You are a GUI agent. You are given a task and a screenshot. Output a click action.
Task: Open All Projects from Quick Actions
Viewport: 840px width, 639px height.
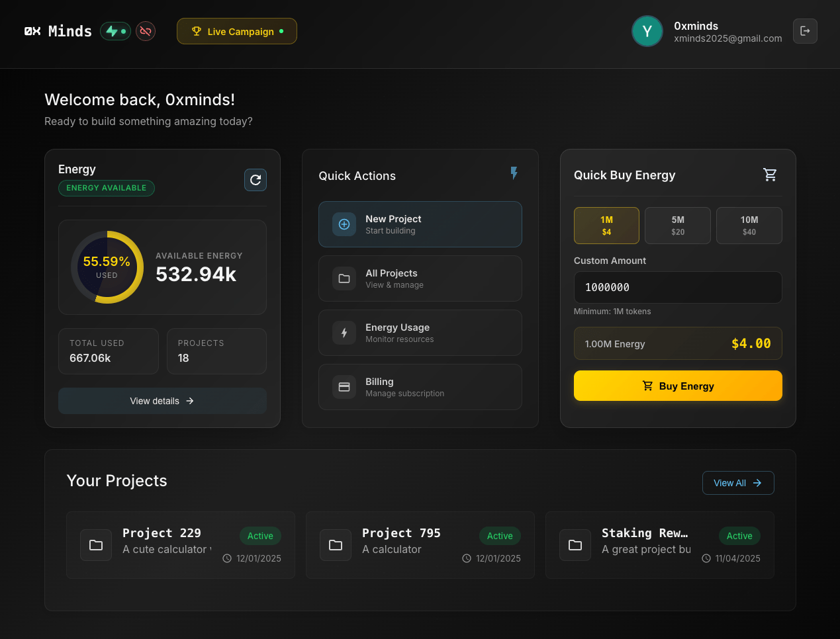point(420,278)
